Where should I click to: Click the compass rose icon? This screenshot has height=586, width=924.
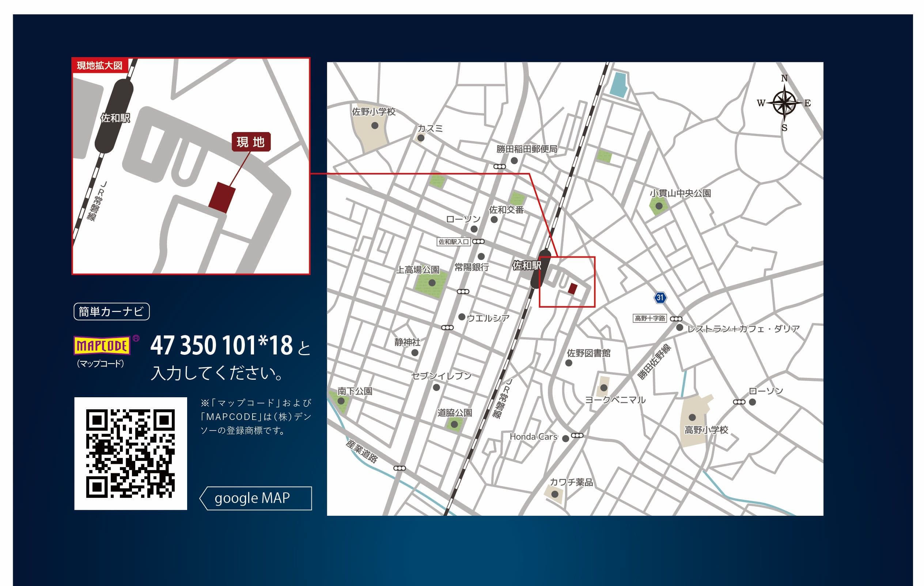pos(784,103)
